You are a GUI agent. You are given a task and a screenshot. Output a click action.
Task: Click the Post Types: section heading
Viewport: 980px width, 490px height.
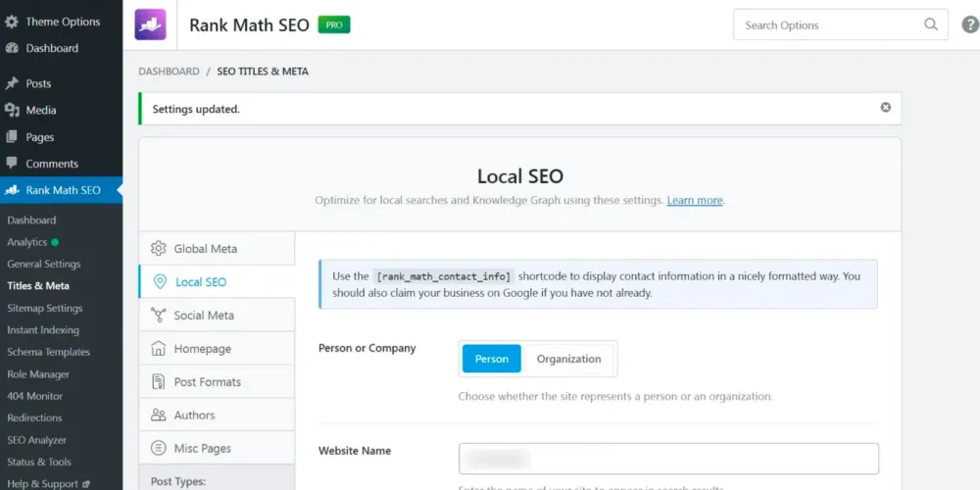[x=178, y=482]
